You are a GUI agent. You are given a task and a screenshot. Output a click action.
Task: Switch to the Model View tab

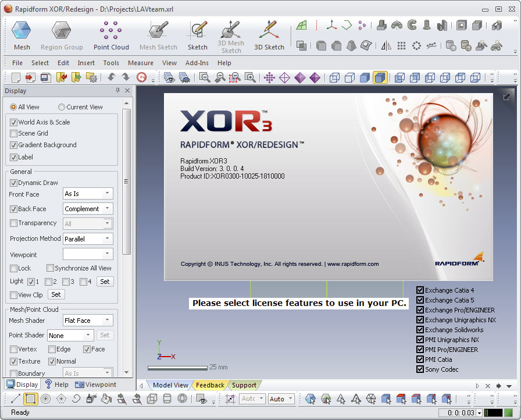(170, 385)
